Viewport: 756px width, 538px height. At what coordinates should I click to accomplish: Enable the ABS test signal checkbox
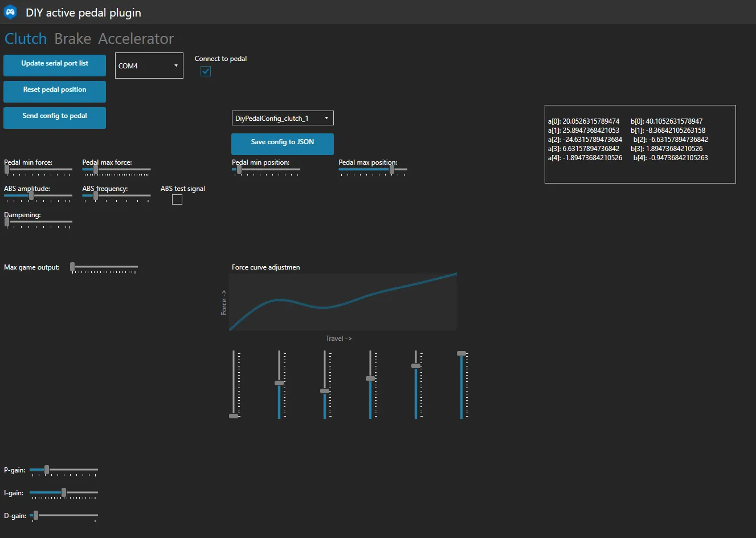[x=177, y=199]
